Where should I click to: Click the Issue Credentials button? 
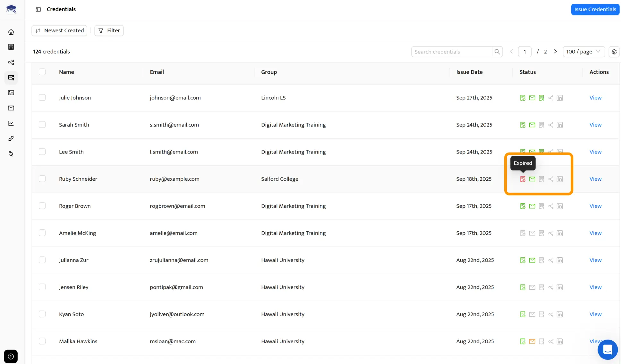click(x=595, y=9)
